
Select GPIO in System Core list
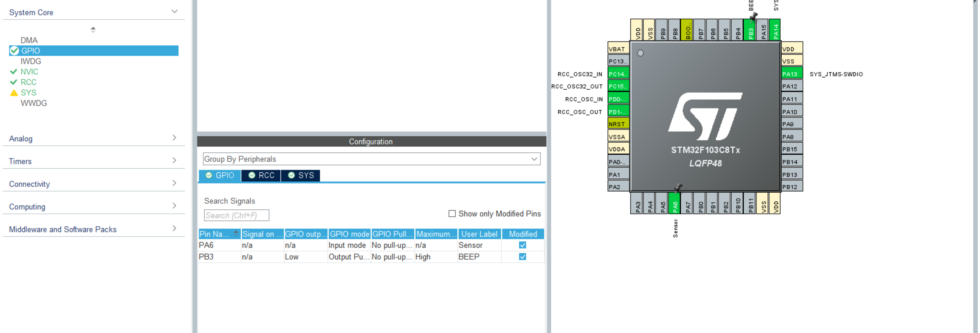(x=93, y=51)
